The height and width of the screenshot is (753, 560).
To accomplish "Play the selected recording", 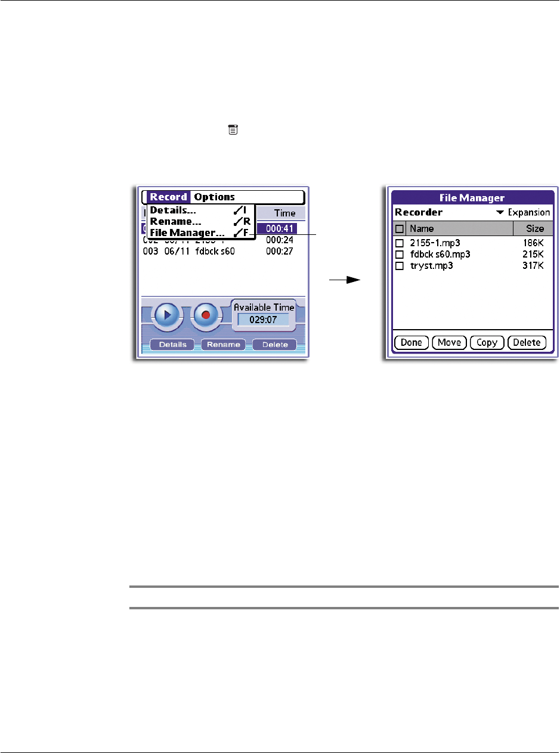I will tap(167, 314).
